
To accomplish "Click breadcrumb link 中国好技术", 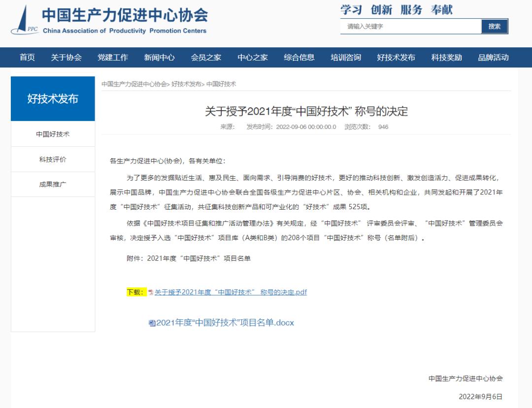I will point(221,84).
